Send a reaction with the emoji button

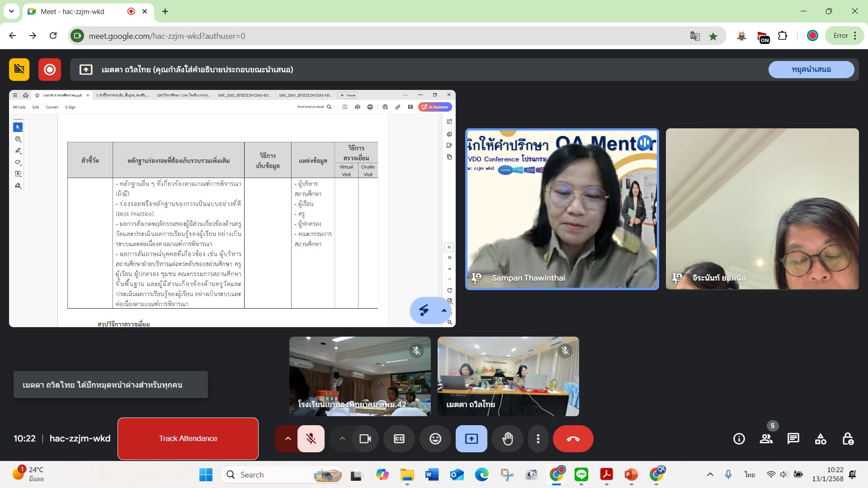[x=435, y=439]
